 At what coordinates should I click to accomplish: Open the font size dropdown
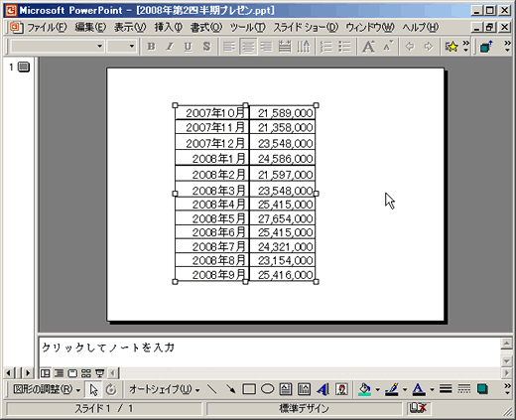click(132, 47)
